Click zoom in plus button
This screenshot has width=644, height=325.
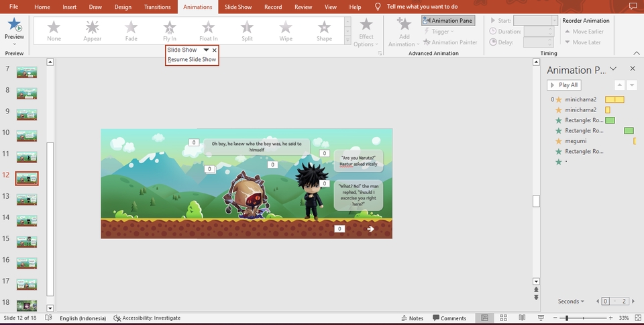coord(610,318)
